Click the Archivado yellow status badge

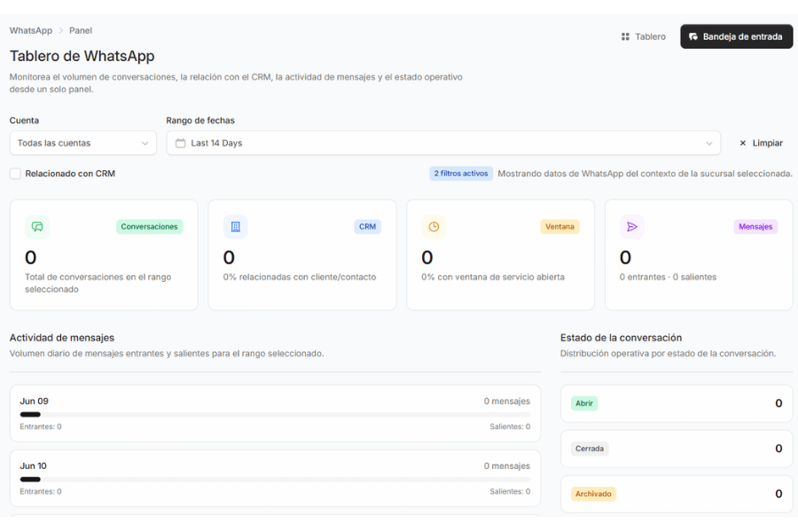click(593, 494)
